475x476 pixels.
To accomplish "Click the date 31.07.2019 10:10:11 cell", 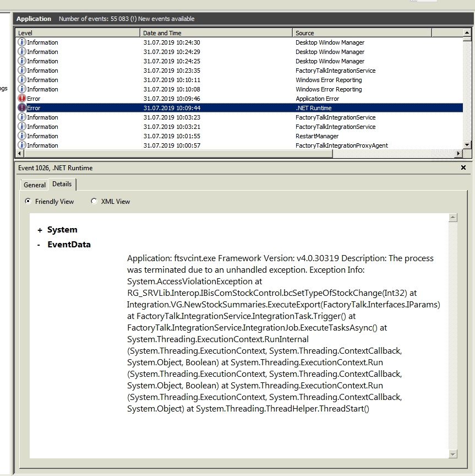I will [x=172, y=80].
